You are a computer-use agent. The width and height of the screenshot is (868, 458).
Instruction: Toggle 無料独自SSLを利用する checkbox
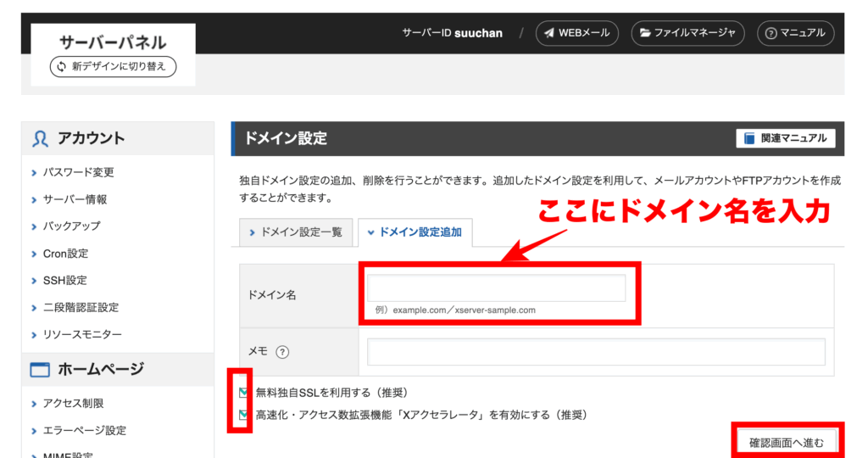tap(244, 393)
